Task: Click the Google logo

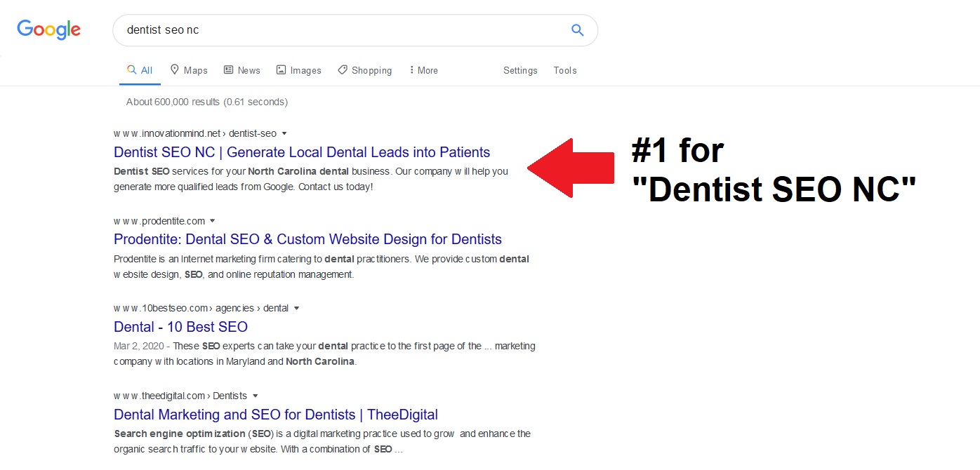Action: coord(49,30)
